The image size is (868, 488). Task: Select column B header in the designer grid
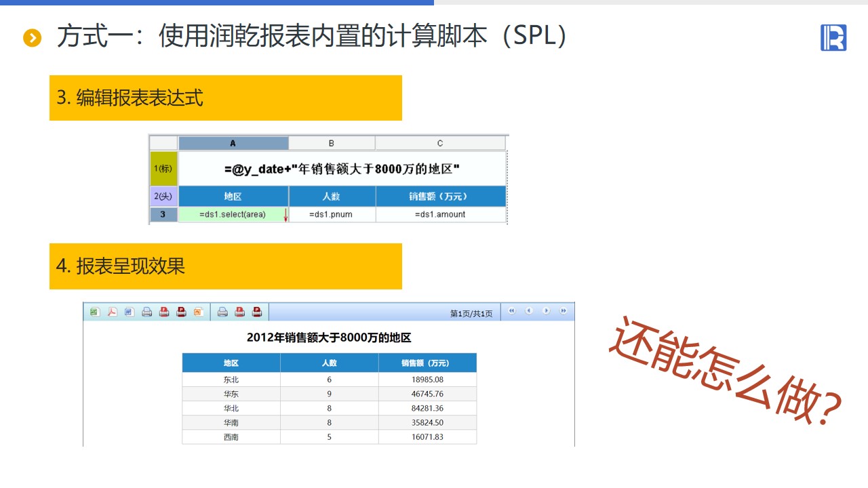[x=332, y=143]
